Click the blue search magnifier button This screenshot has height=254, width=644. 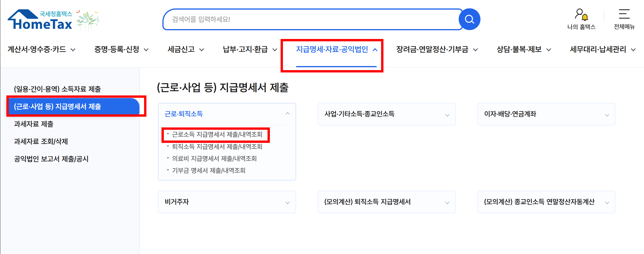click(469, 19)
